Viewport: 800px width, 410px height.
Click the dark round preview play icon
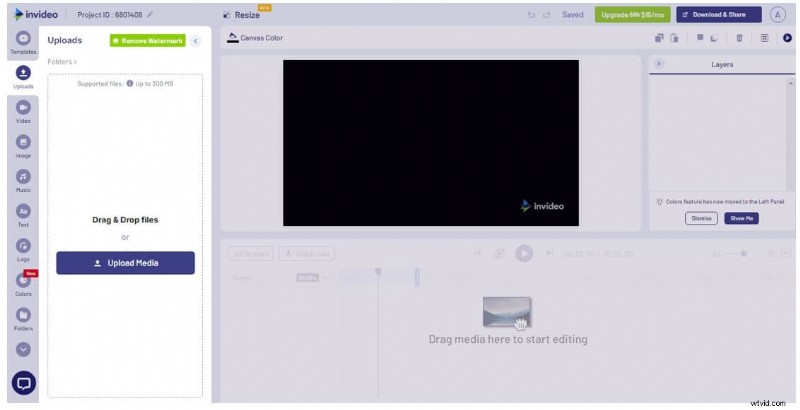(787, 38)
